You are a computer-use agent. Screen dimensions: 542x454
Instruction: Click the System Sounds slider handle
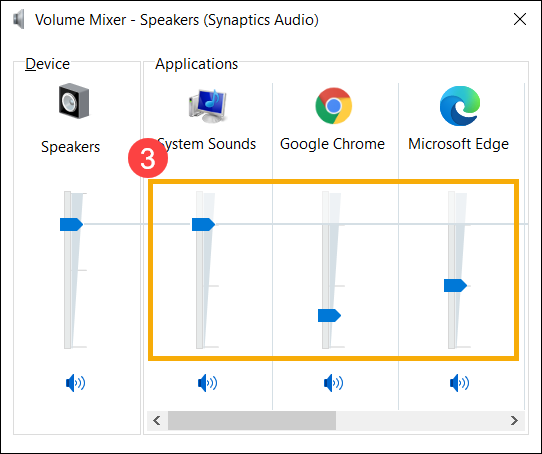pos(203,224)
